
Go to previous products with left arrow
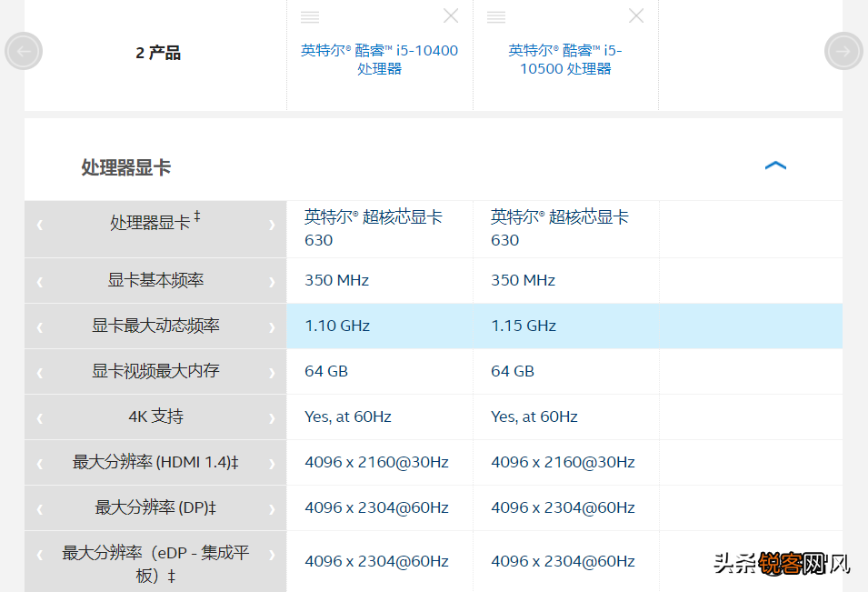point(24,51)
